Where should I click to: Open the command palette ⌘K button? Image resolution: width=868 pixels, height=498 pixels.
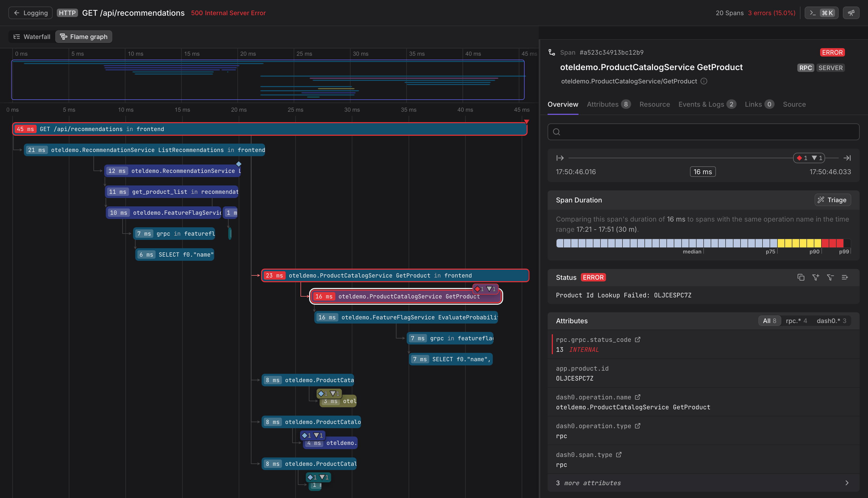coord(821,13)
